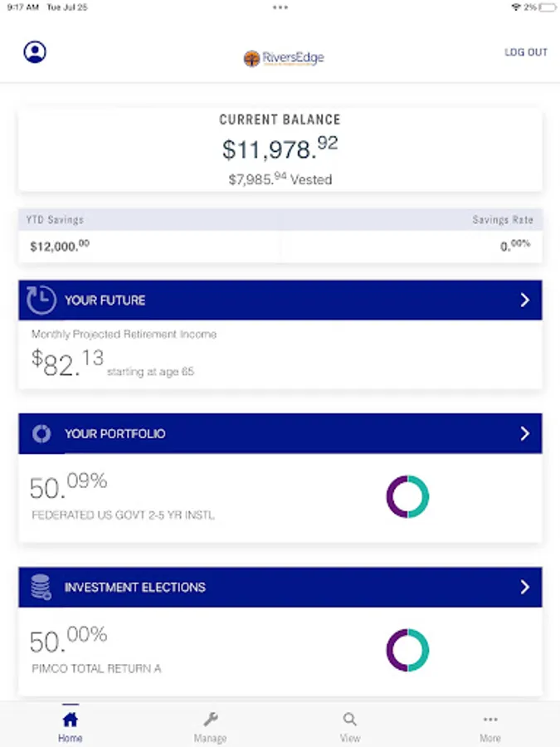Image resolution: width=560 pixels, height=747 pixels.
Task: Switch to the View tab label
Action: tap(350, 738)
